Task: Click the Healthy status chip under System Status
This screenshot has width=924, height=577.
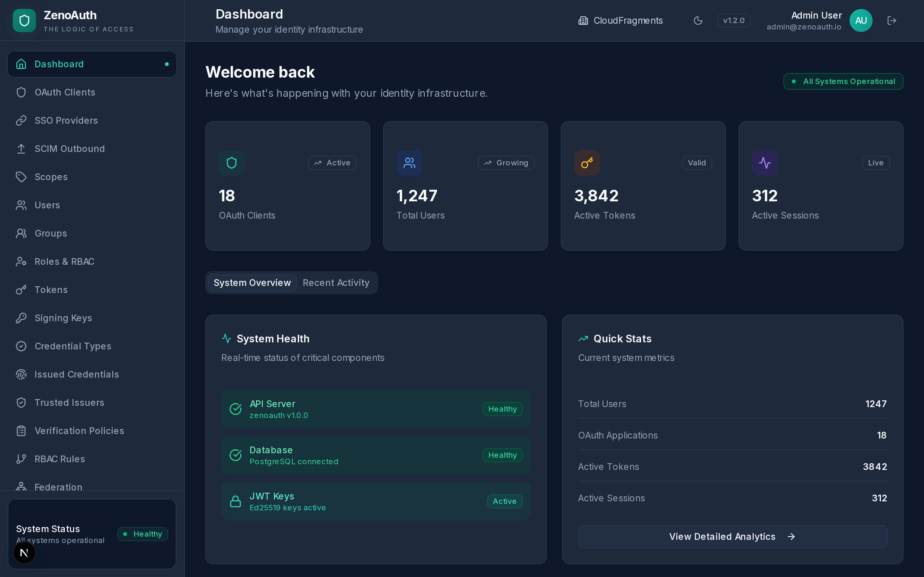Action: tap(142, 533)
